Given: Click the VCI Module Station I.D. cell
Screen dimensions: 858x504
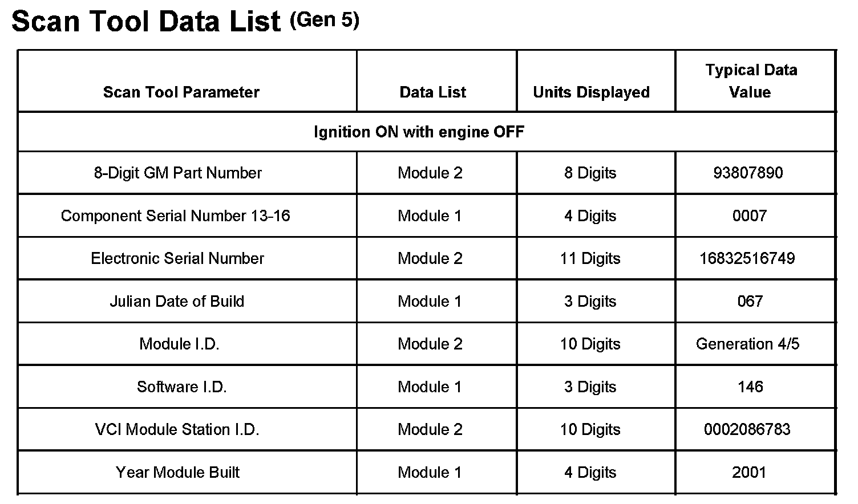Looking at the screenshot, I should [177, 429].
